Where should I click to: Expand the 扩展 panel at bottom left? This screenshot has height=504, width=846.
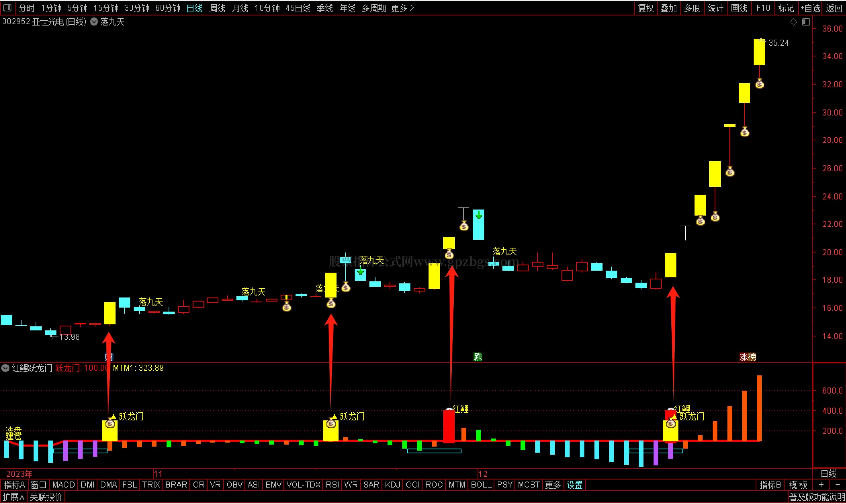13,498
